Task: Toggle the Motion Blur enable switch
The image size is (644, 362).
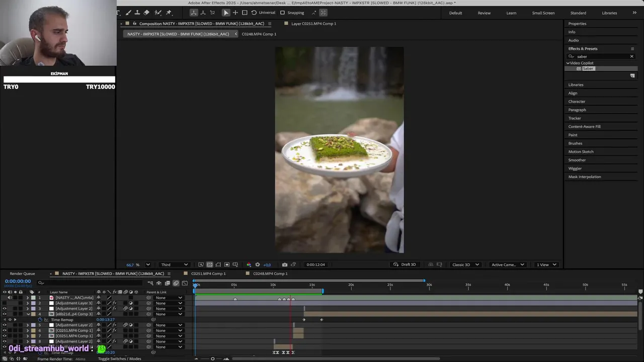Action: pyautogui.click(x=176, y=283)
